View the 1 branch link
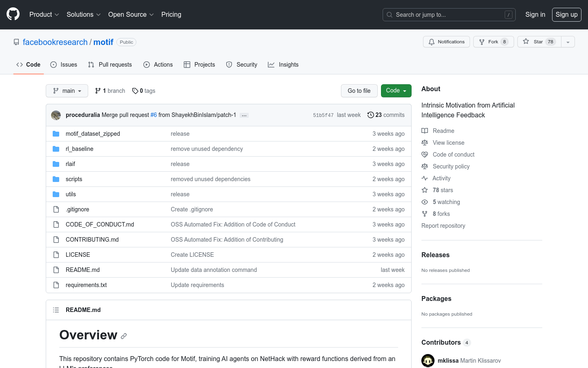The image size is (588, 368). pos(110,91)
